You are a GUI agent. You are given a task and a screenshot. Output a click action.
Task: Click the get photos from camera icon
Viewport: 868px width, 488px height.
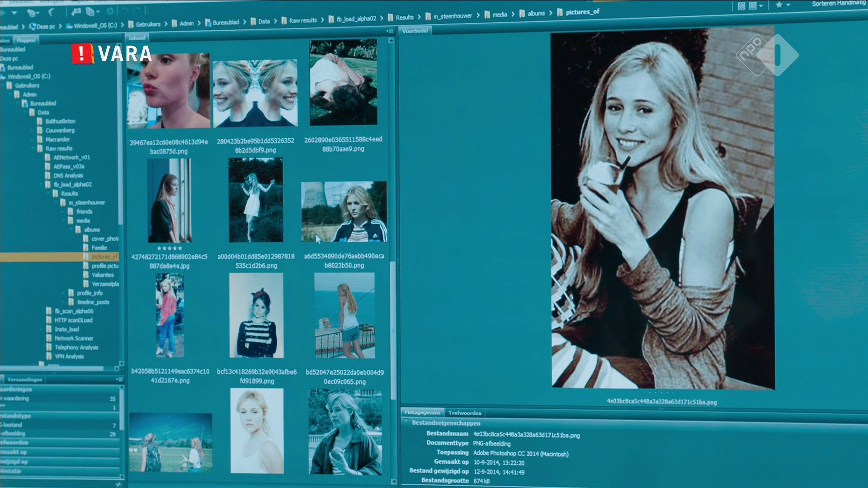click(76, 12)
